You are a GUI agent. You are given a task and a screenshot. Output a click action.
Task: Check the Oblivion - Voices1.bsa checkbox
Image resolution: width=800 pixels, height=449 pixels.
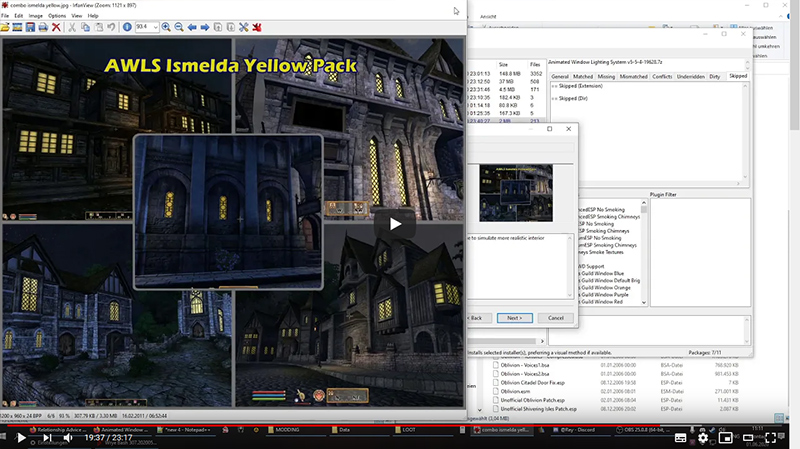495,365
